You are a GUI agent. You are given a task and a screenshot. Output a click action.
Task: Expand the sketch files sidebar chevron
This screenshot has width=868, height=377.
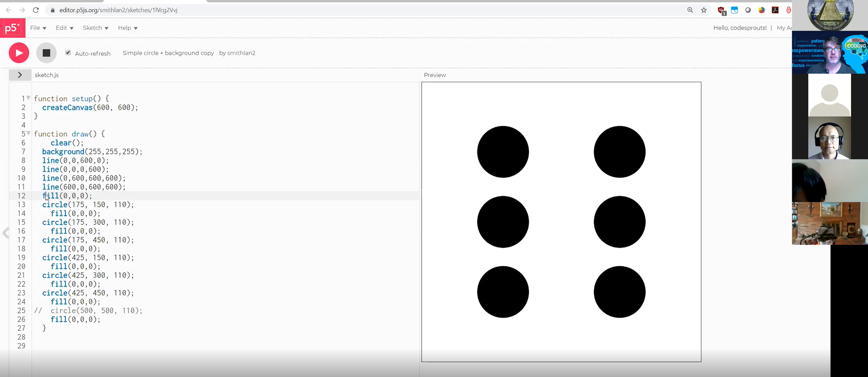[20, 75]
